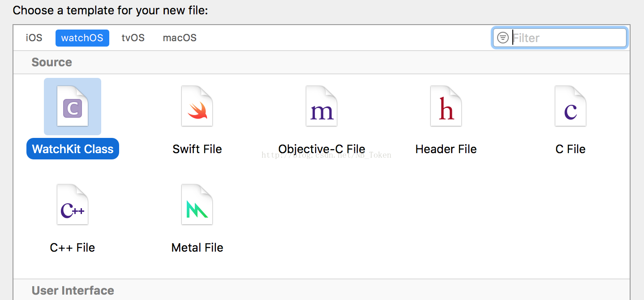Select the WatchKit Class template icon
Image resolution: width=644 pixels, height=300 pixels.
(x=73, y=106)
